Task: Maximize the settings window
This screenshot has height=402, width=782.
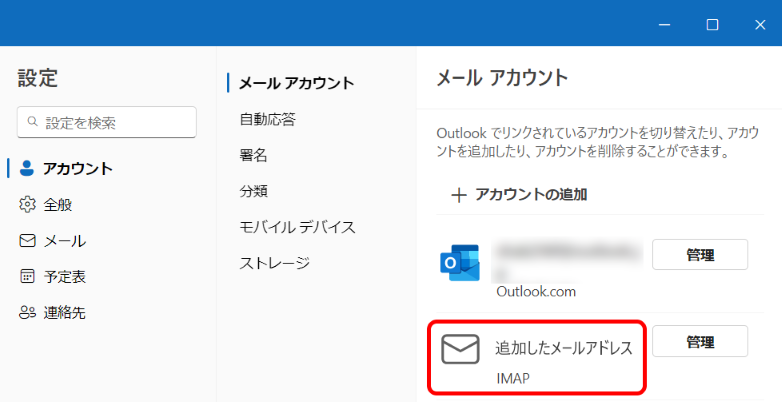Action: [712, 24]
